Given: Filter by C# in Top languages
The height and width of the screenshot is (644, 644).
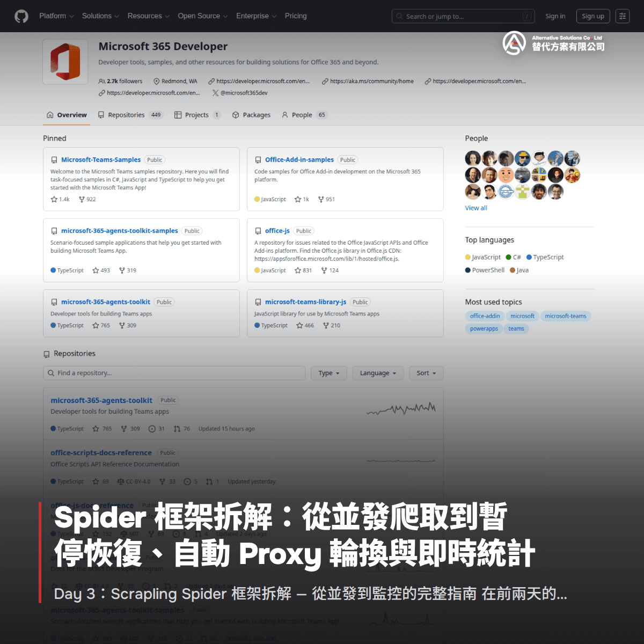Looking at the screenshot, I should pos(514,257).
